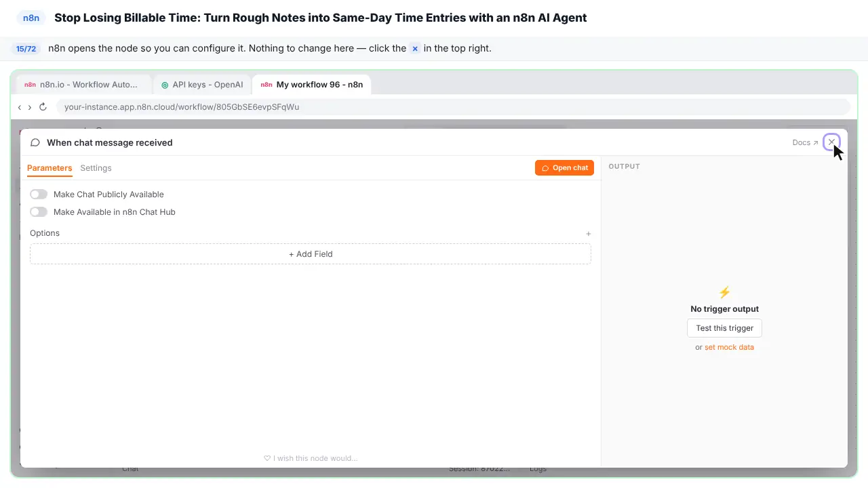Screen dimensions: 868x488
Task: Click the n8n badge beside the page title
Action: pos(31,18)
